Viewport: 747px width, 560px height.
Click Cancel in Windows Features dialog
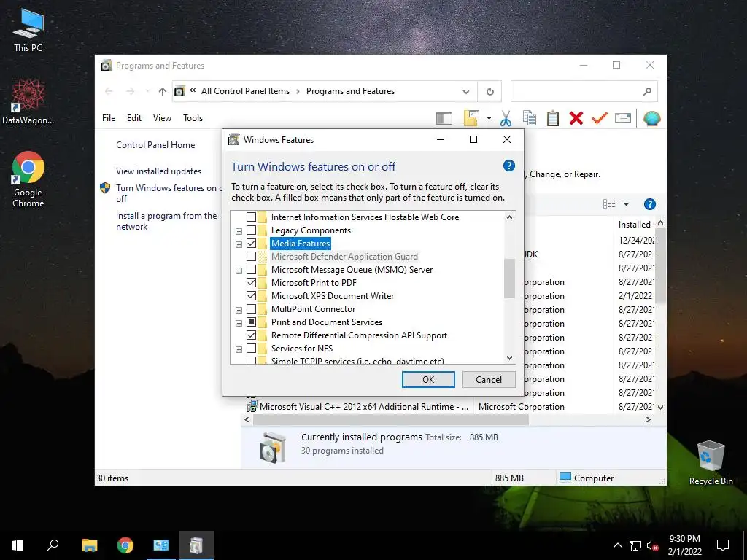(489, 379)
